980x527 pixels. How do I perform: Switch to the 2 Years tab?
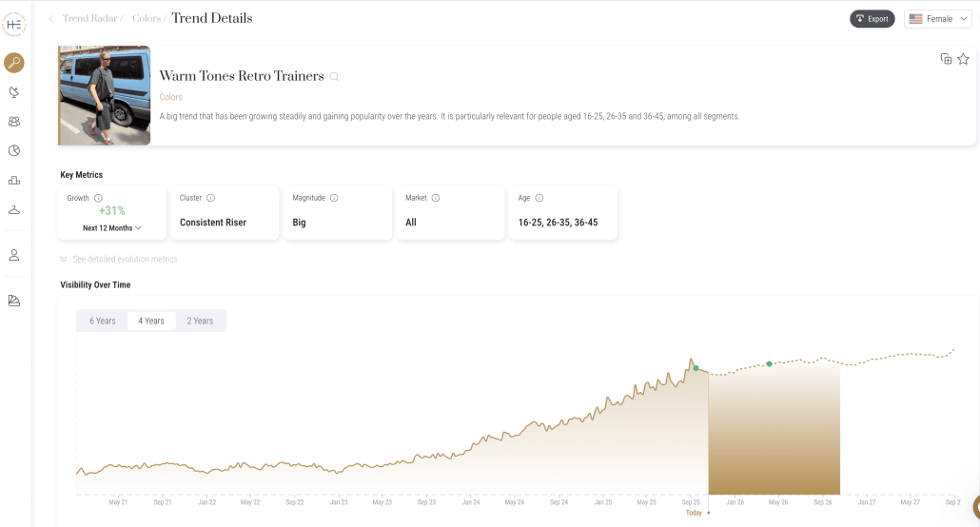coord(200,321)
